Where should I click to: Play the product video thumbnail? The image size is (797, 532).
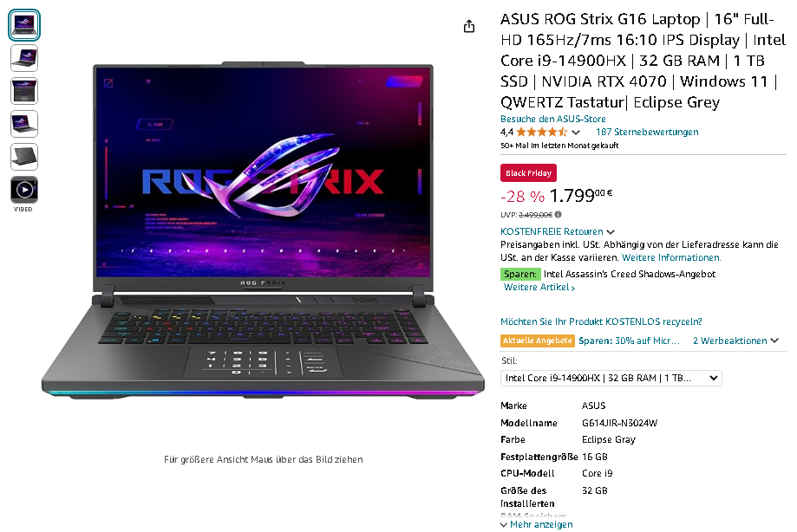point(24,190)
